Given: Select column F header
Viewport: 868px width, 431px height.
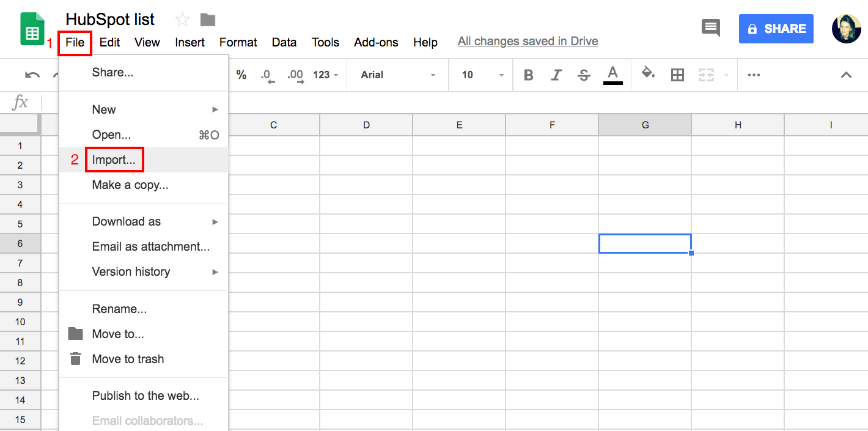Looking at the screenshot, I should (552, 125).
